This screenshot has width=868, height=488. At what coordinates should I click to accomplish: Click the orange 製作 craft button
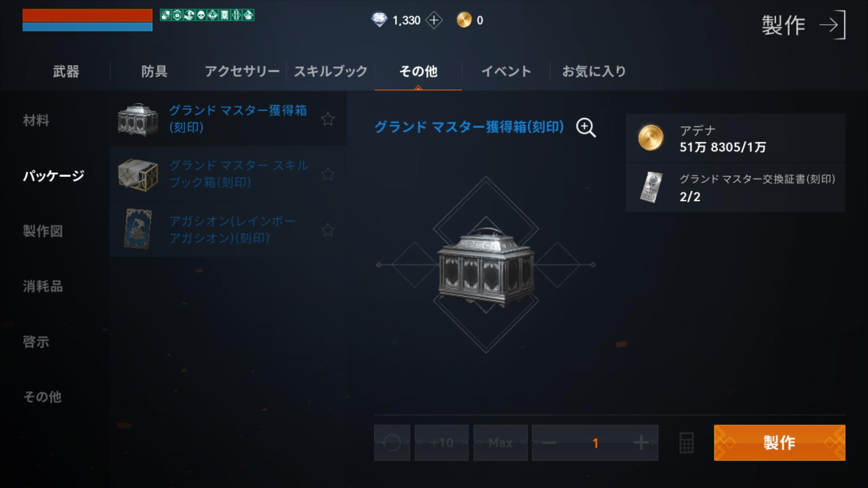779,443
